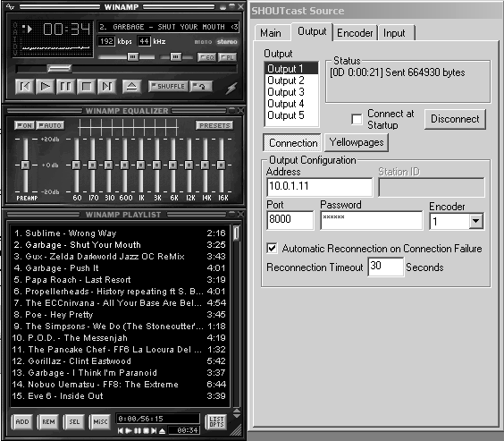Open the LIST OPTS menu button

click(x=216, y=421)
